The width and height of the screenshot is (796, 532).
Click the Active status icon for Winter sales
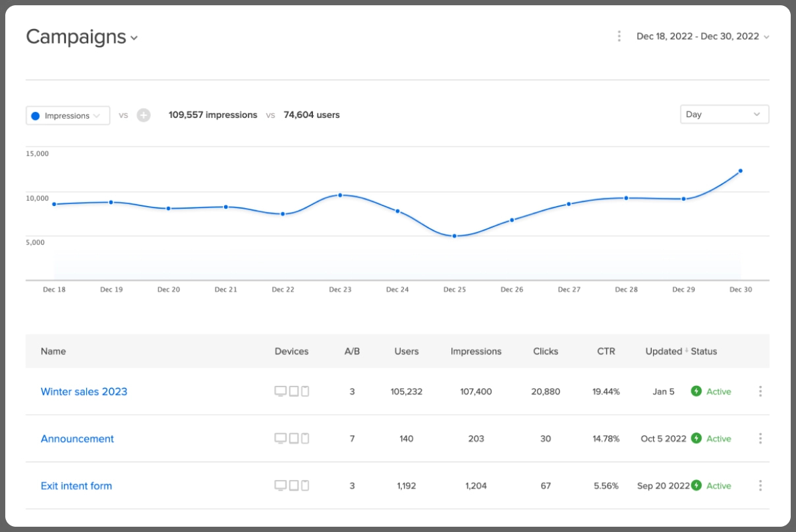pos(696,391)
